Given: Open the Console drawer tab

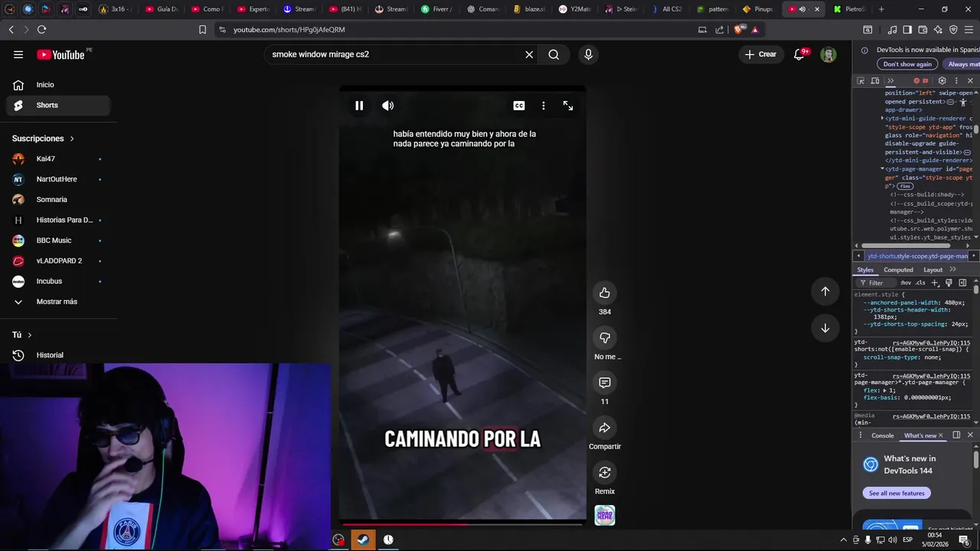Looking at the screenshot, I should point(882,435).
